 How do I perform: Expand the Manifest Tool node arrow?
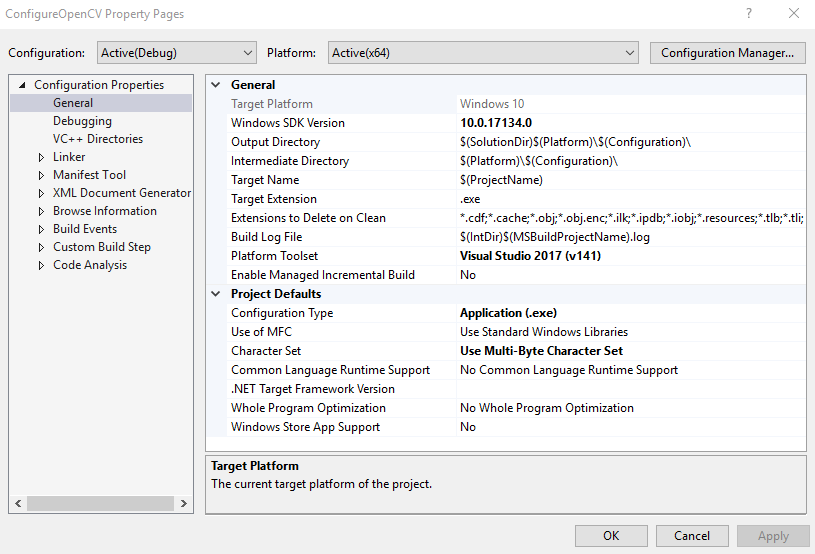(41, 175)
